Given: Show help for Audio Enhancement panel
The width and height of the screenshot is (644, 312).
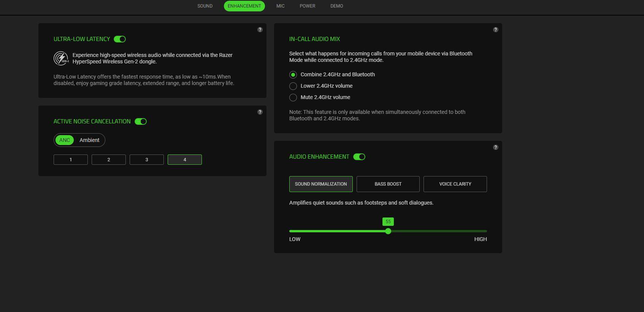Looking at the screenshot, I should pyautogui.click(x=496, y=147).
